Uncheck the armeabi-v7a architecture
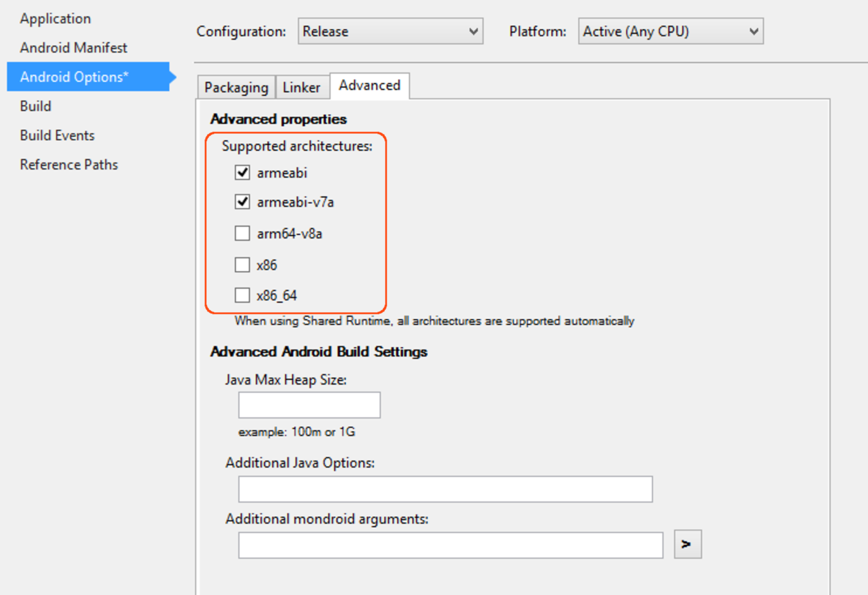Image resolution: width=868 pixels, height=595 pixels. [x=242, y=202]
